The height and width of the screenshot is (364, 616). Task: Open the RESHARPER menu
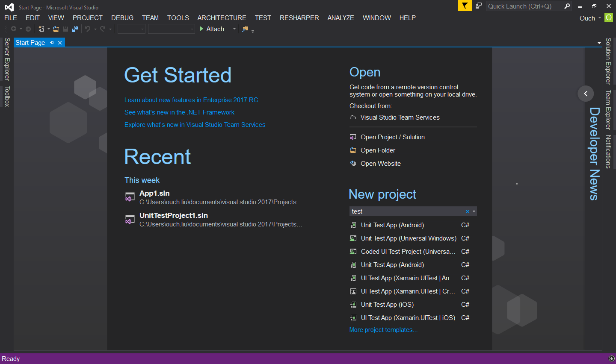299,18
